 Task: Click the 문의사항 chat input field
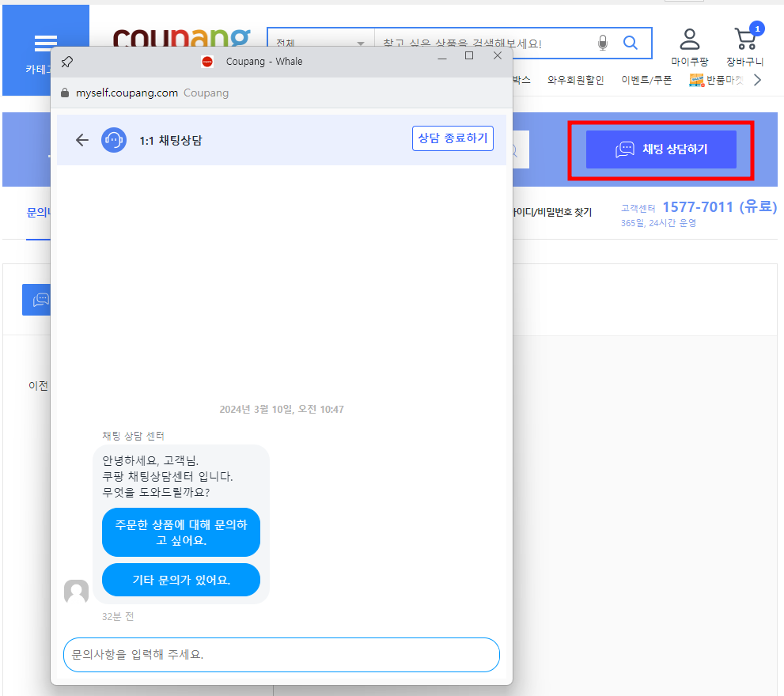coord(281,655)
